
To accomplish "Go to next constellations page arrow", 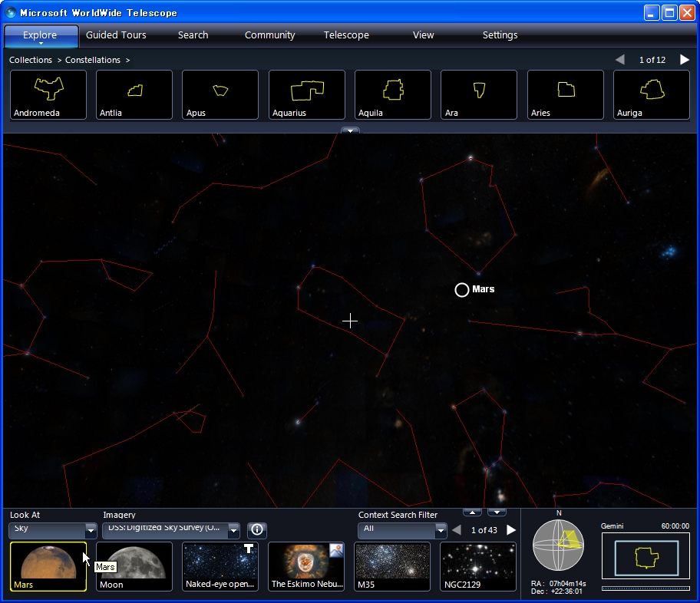I will click(x=685, y=59).
